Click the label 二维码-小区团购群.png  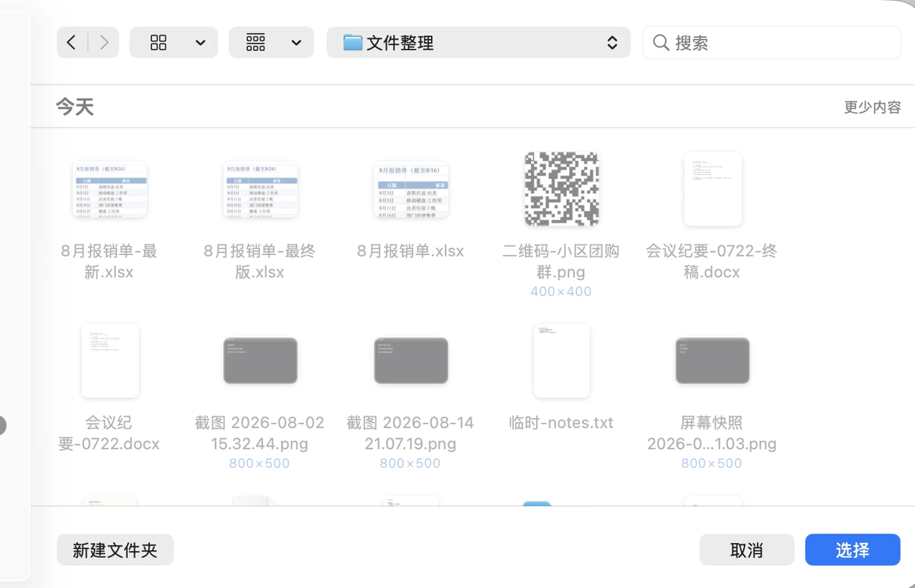561,261
